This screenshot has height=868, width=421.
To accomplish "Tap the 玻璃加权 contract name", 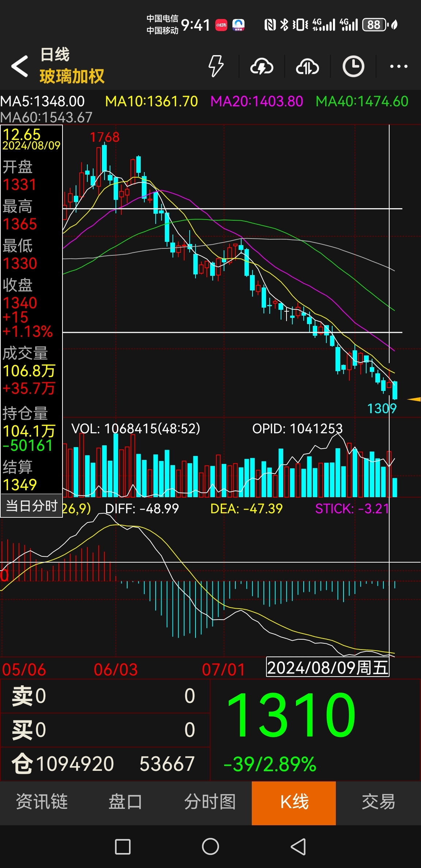I will pos(72,76).
